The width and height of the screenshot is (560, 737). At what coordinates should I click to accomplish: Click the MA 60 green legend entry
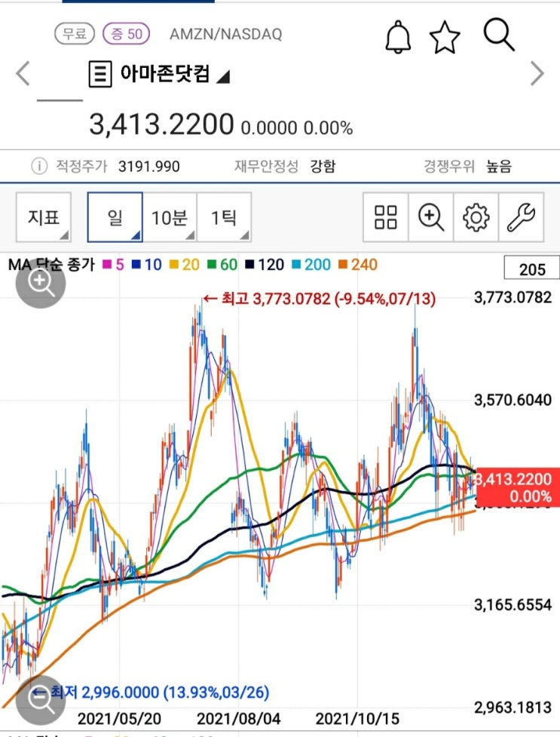tap(222, 265)
